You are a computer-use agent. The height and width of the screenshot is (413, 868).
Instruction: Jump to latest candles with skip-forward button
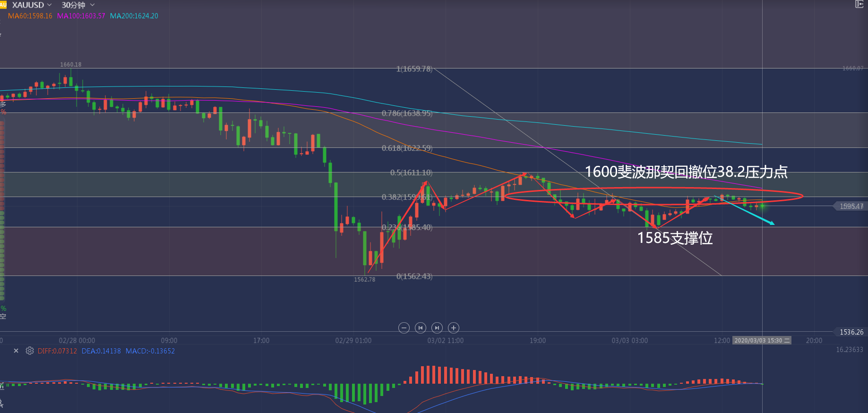point(437,327)
